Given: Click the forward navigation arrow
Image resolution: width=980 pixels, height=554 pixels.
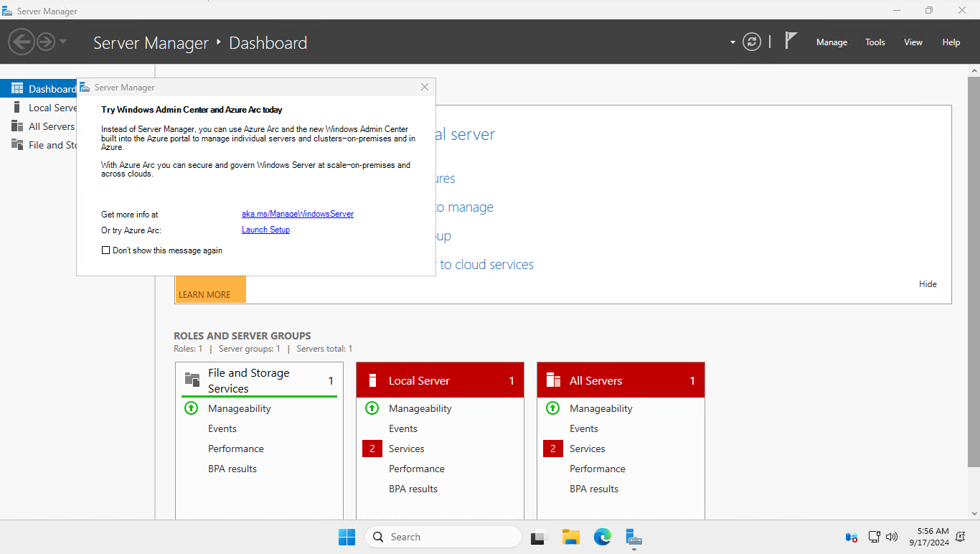Looking at the screenshot, I should [x=46, y=42].
